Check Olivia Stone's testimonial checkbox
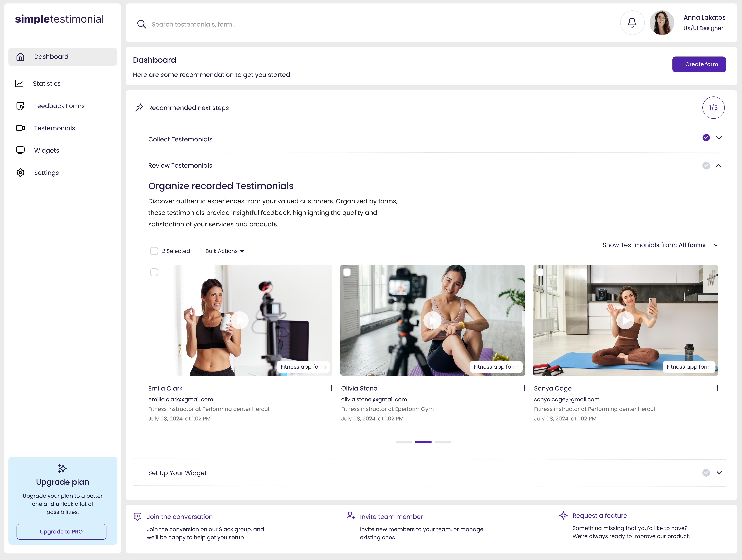The image size is (742, 560). [x=347, y=272]
